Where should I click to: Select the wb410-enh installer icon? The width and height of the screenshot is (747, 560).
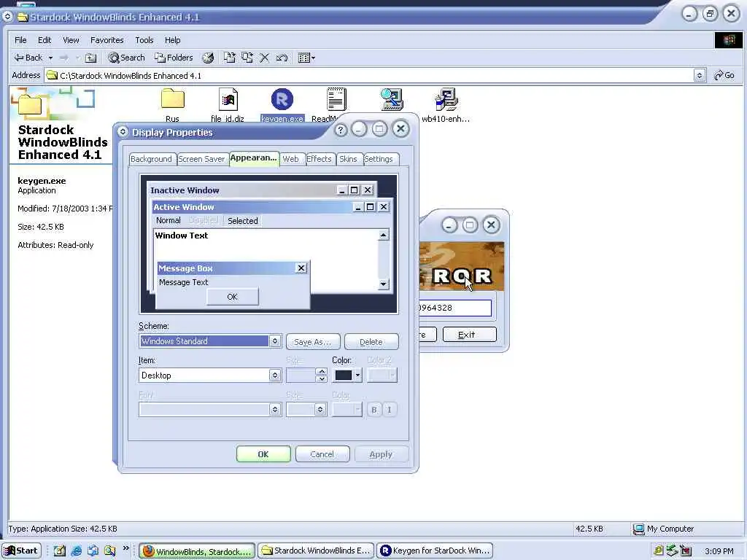[x=446, y=99]
